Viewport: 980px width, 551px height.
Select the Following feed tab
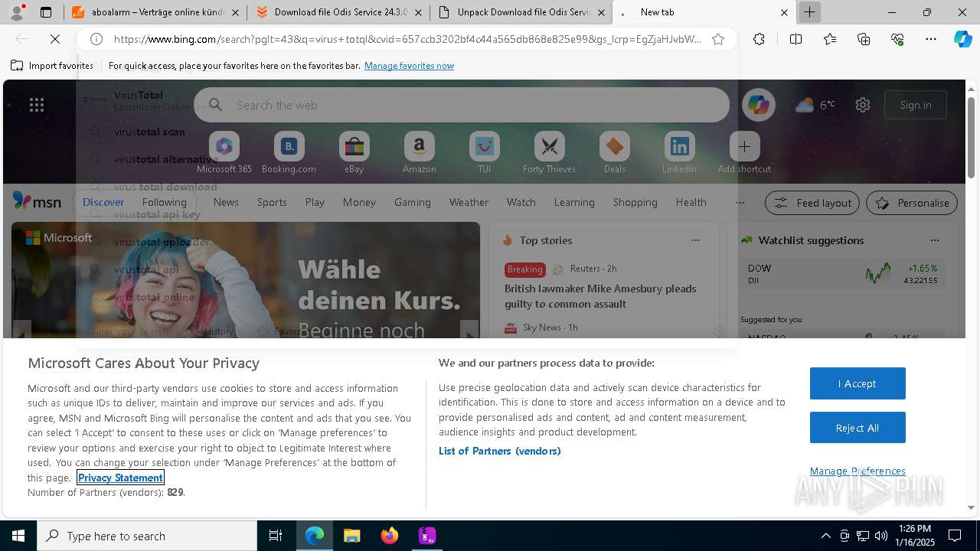(164, 202)
